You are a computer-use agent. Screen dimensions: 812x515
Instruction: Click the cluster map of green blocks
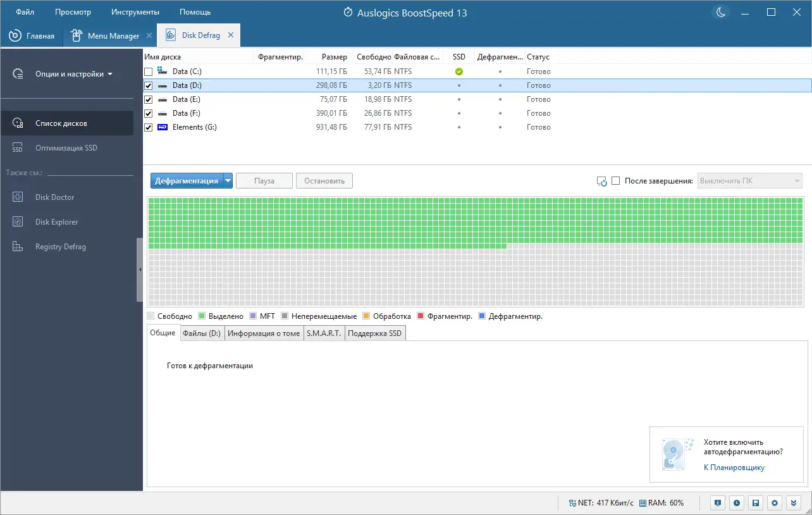coord(475,252)
